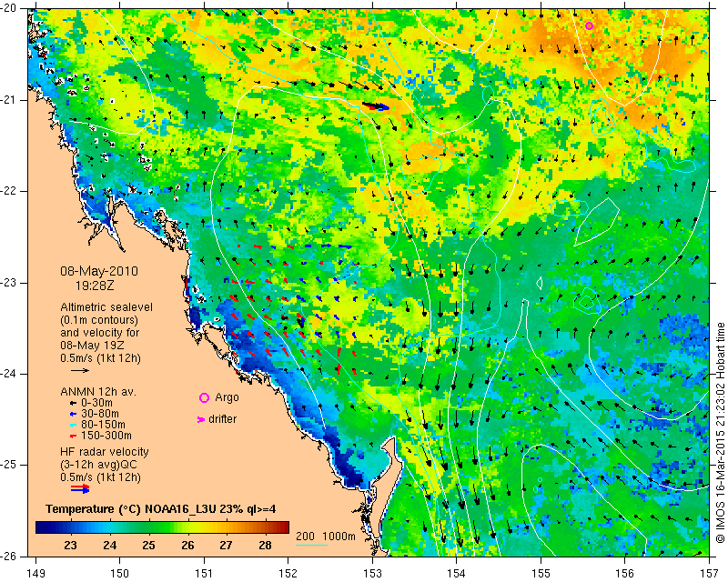Click the '80-150m' depth label

coord(103,425)
